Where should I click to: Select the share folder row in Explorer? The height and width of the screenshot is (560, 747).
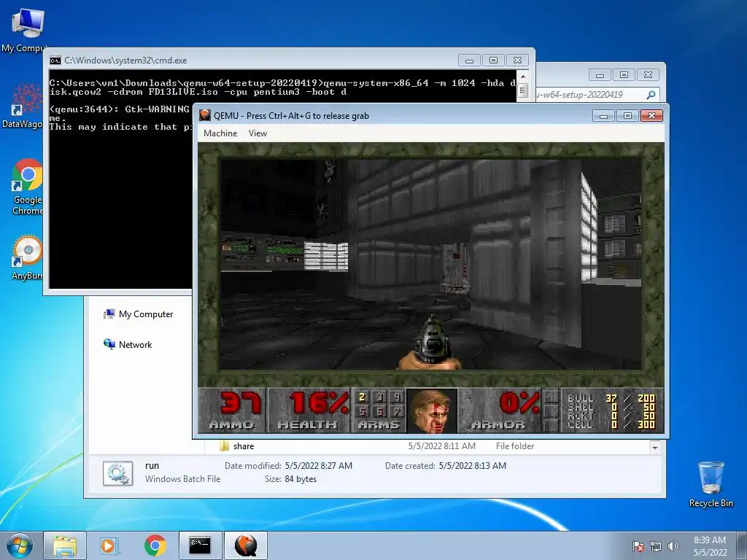tap(426, 446)
